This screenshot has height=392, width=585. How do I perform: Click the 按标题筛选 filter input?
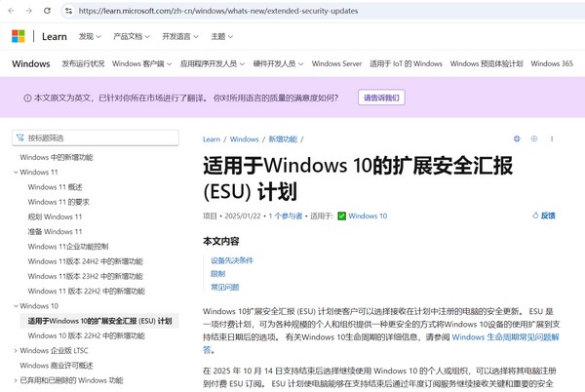(96, 137)
